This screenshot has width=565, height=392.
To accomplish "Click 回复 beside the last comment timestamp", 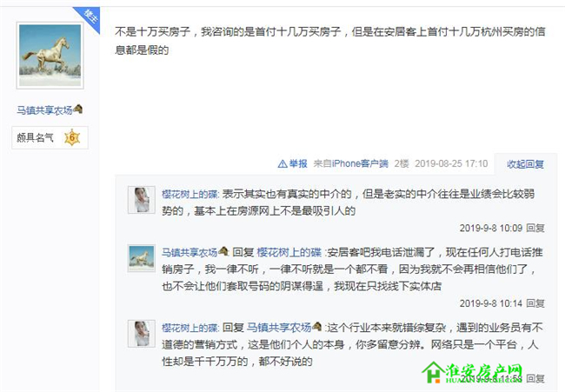I will (535, 379).
